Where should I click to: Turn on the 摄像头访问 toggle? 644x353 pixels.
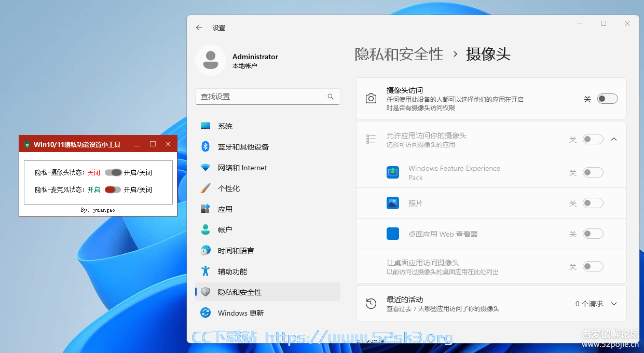tap(608, 99)
